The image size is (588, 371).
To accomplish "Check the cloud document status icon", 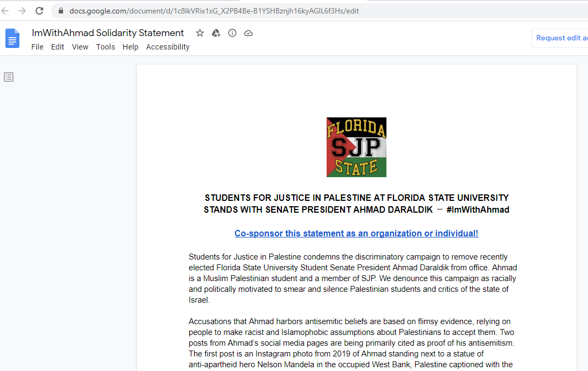I will click(248, 33).
